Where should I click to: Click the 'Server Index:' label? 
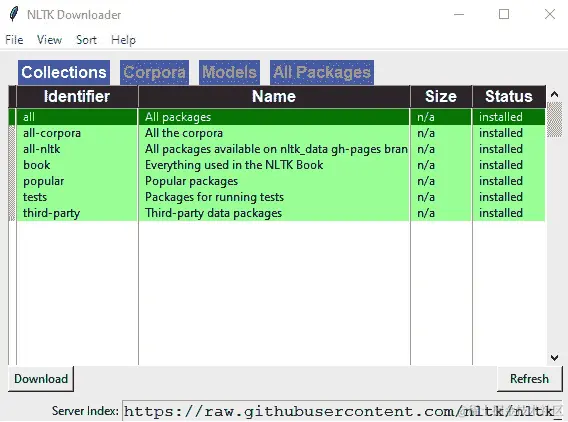(x=85, y=411)
